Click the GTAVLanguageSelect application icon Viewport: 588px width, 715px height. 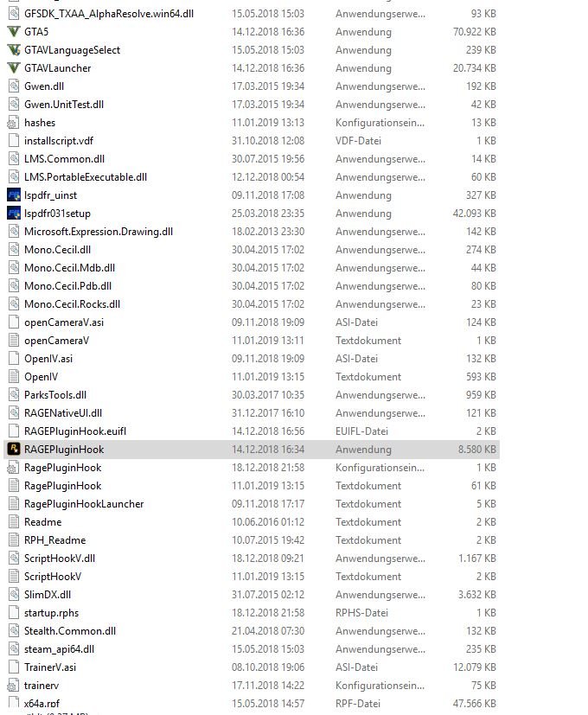14,50
